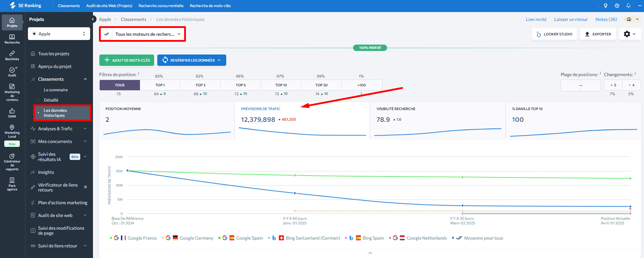Open Notes (36) link
Viewport: 644px width, 258px height.
606,19
